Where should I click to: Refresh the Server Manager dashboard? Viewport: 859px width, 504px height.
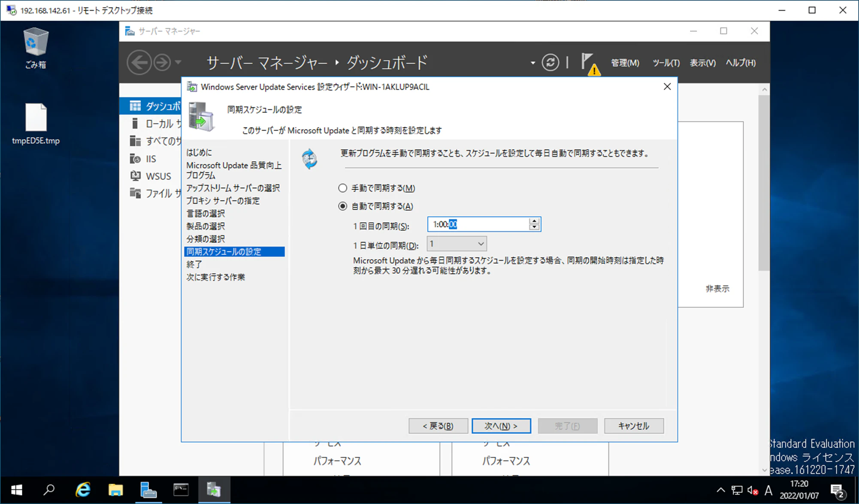click(550, 63)
